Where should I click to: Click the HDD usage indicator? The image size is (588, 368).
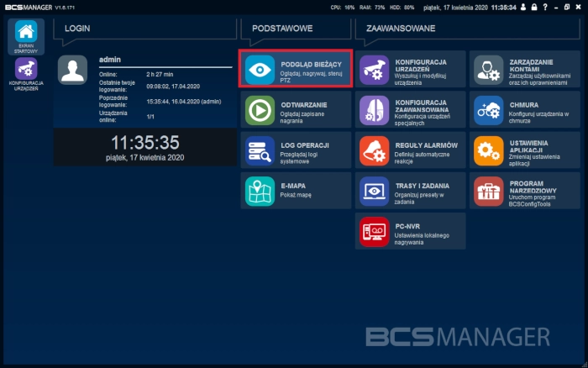[x=402, y=8]
